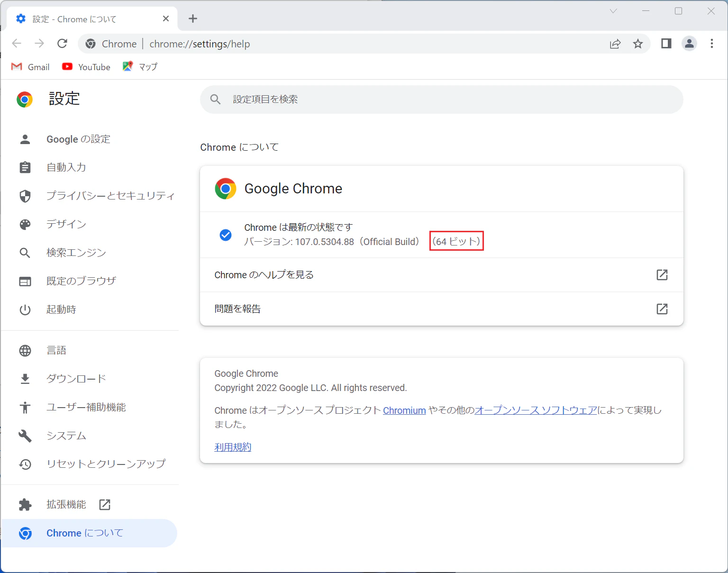Screen dimensions: 728x573
Task: Click the download icon for ダウンロード
Action: tap(25, 379)
